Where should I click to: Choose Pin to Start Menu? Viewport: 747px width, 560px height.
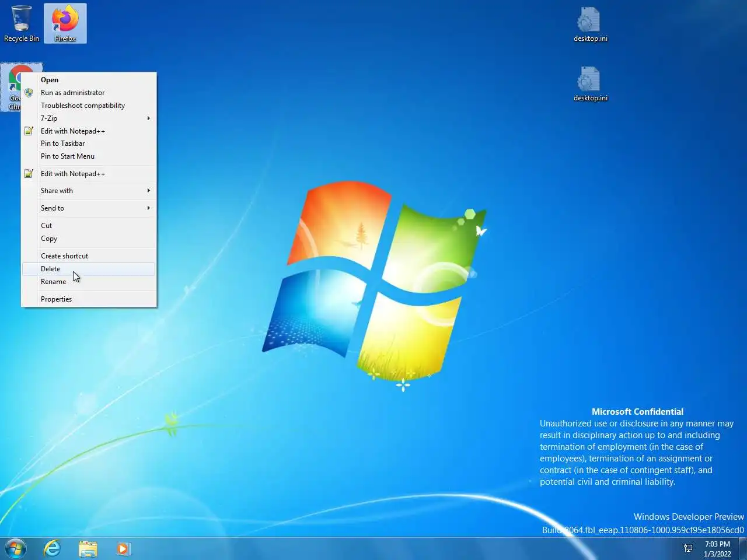tap(89, 156)
